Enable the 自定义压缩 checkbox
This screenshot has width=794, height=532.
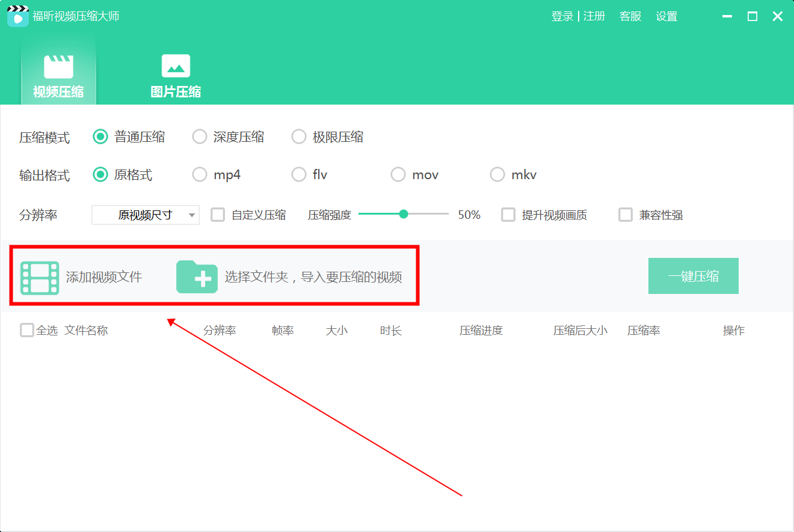218,215
